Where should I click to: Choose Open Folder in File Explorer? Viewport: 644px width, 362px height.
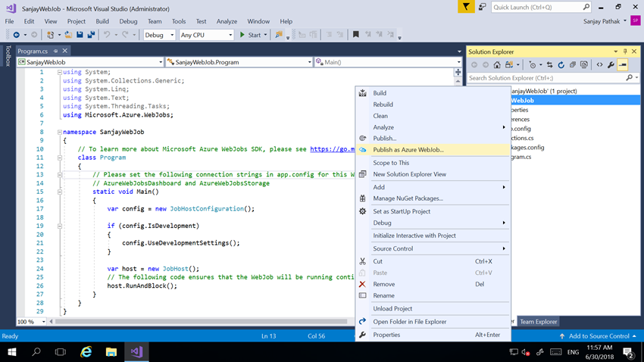click(x=433, y=322)
